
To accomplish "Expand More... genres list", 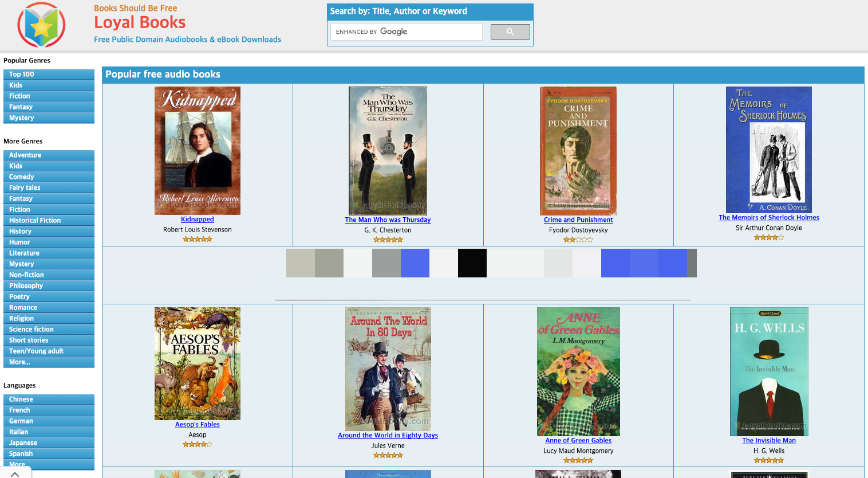I will click(x=49, y=362).
